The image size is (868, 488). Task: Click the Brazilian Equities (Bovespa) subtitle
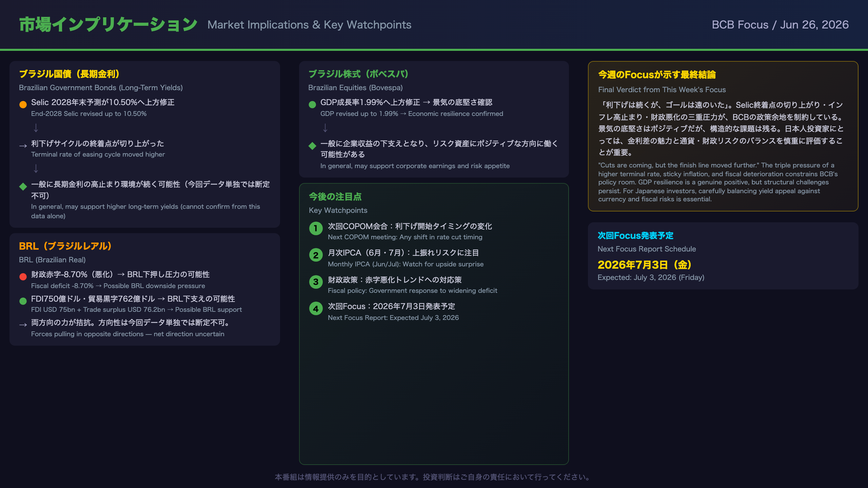tap(355, 88)
